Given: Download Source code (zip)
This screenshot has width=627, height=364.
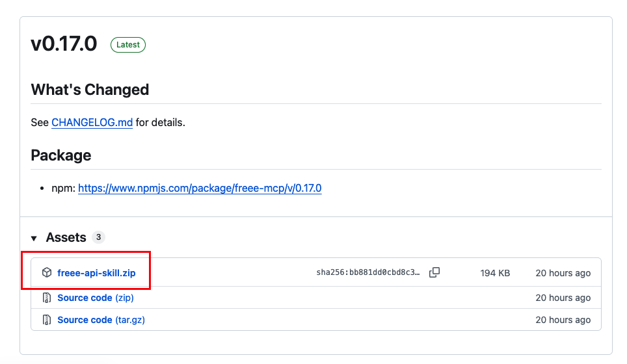Looking at the screenshot, I should (x=96, y=298).
